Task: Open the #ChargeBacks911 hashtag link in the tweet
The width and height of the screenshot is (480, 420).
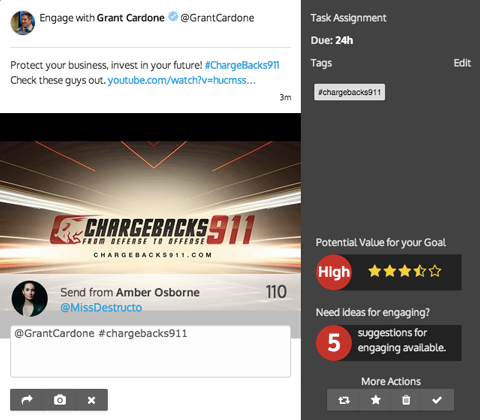Action: point(242,65)
